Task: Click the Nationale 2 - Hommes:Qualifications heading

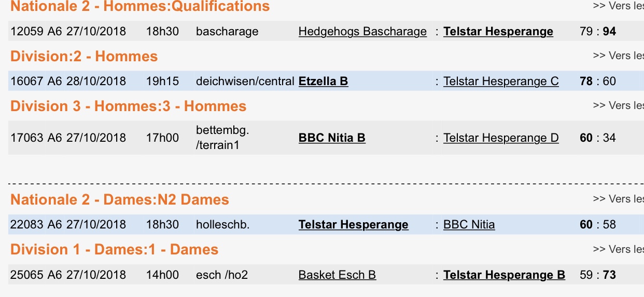Action: click(x=140, y=7)
